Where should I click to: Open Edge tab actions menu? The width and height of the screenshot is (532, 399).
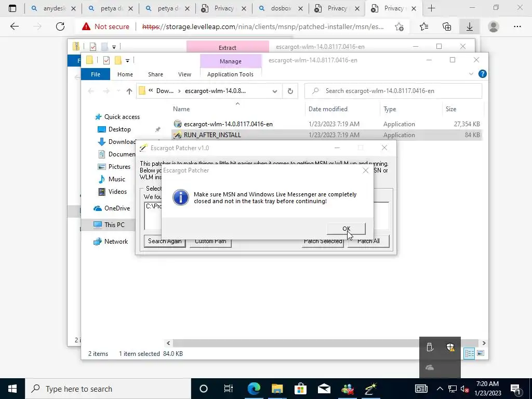coord(12,8)
